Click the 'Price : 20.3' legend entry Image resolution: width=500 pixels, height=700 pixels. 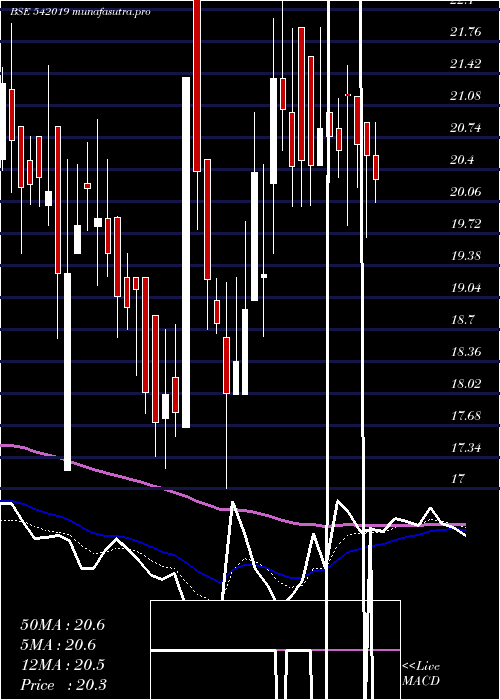63,685
